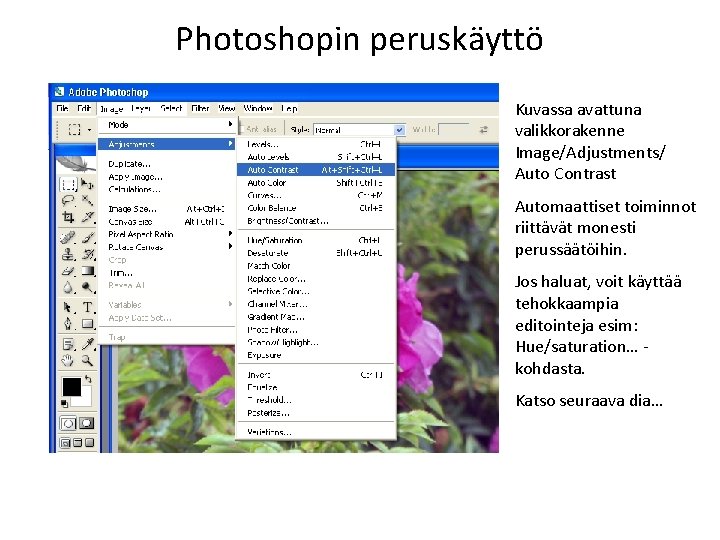Select the Dodge tool

click(87, 287)
